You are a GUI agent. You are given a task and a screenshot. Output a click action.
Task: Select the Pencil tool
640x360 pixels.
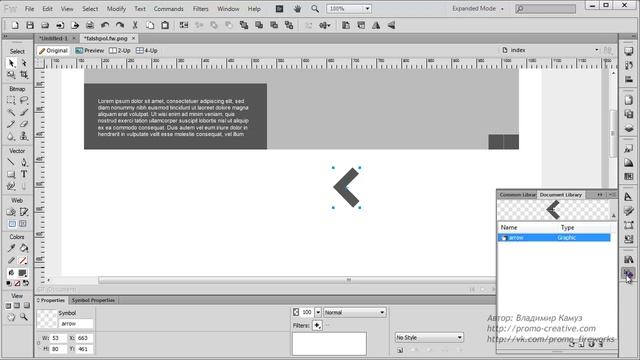11,124
